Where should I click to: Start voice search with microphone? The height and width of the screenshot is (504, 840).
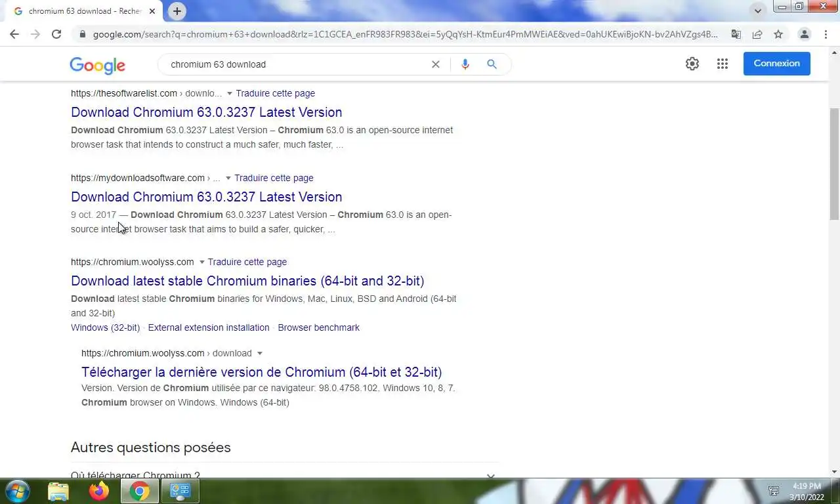465,64
